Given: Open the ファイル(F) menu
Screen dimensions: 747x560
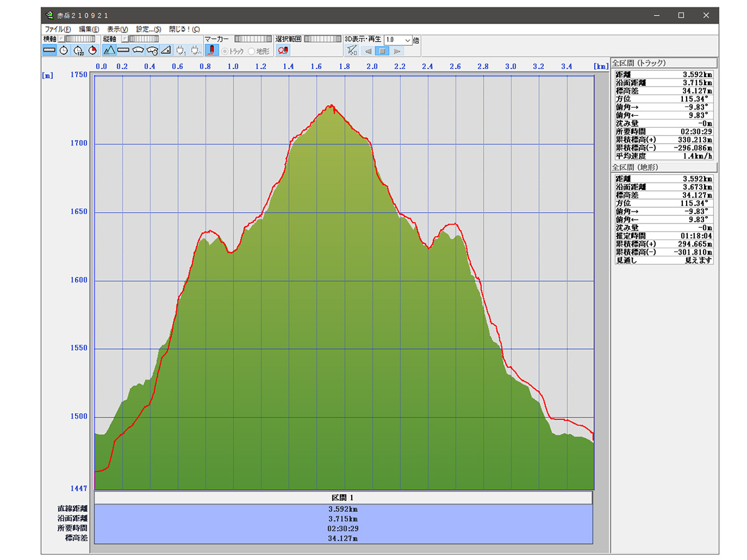Looking at the screenshot, I should pyautogui.click(x=57, y=29).
